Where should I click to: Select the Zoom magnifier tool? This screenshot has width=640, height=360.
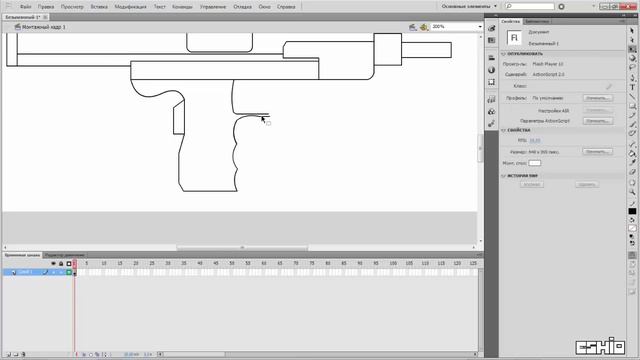(x=632, y=192)
